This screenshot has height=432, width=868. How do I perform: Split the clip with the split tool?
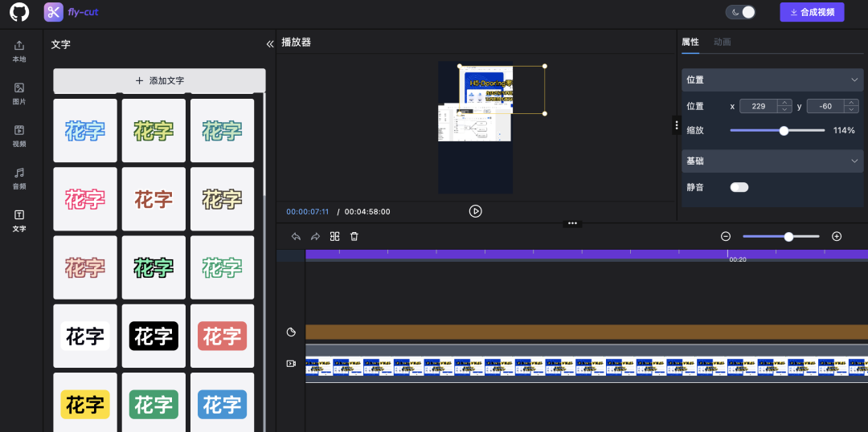(334, 236)
